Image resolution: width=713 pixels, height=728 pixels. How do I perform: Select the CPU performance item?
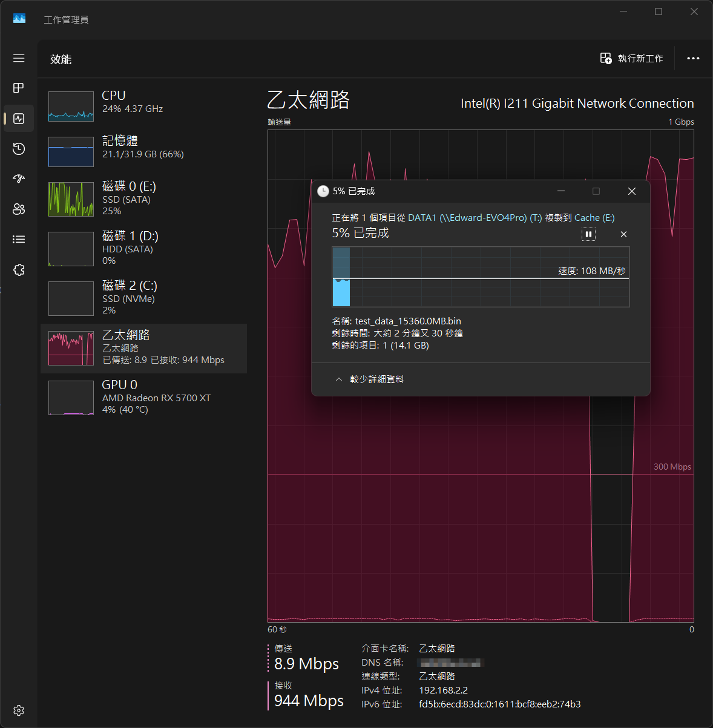[143, 106]
